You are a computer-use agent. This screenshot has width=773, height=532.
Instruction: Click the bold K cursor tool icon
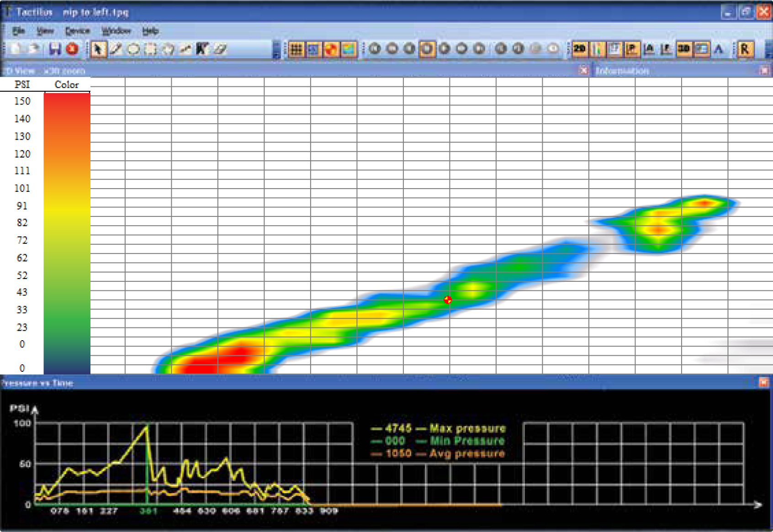202,49
